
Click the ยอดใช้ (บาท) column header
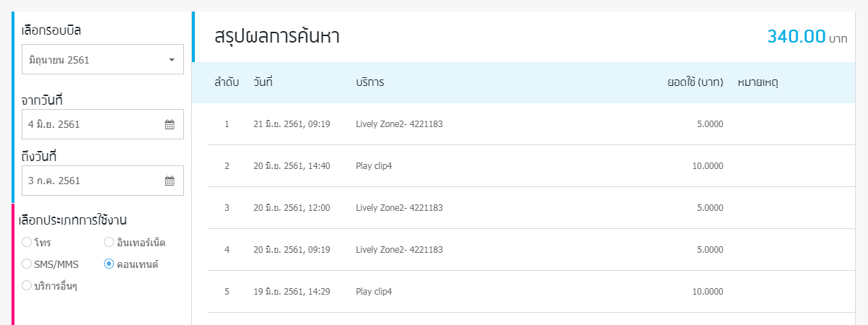[696, 82]
